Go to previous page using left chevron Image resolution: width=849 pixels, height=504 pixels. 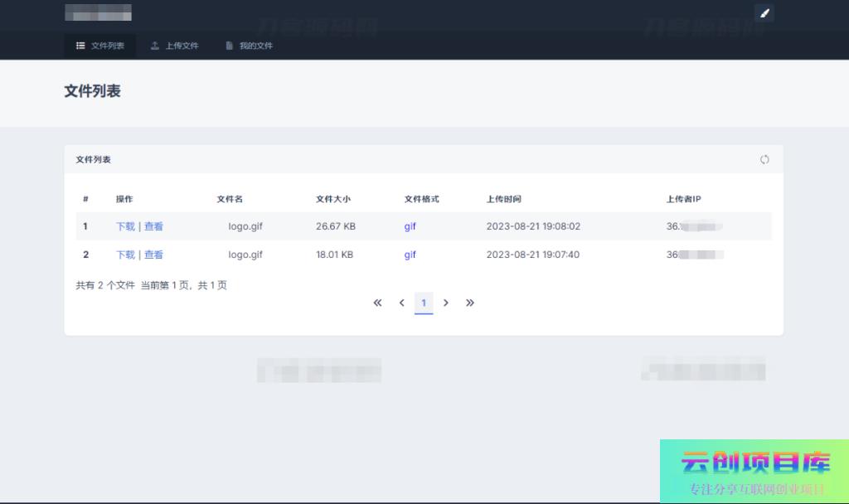(x=401, y=303)
